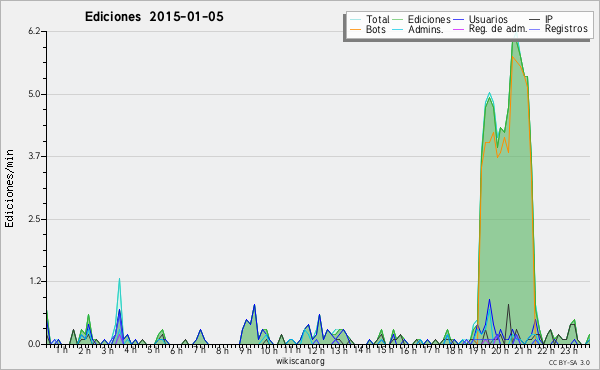
Task: Click the '7 h' x-axis label
Action: [x=200, y=350]
